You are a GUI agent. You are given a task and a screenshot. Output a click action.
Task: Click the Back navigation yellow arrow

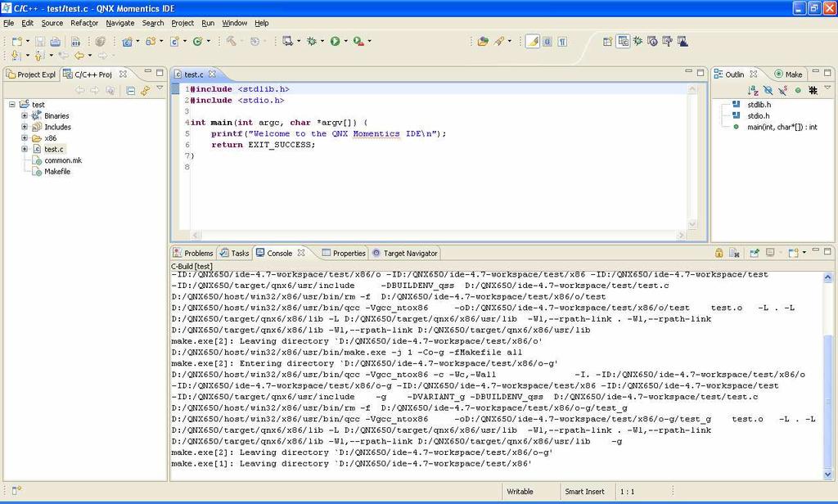[79, 55]
